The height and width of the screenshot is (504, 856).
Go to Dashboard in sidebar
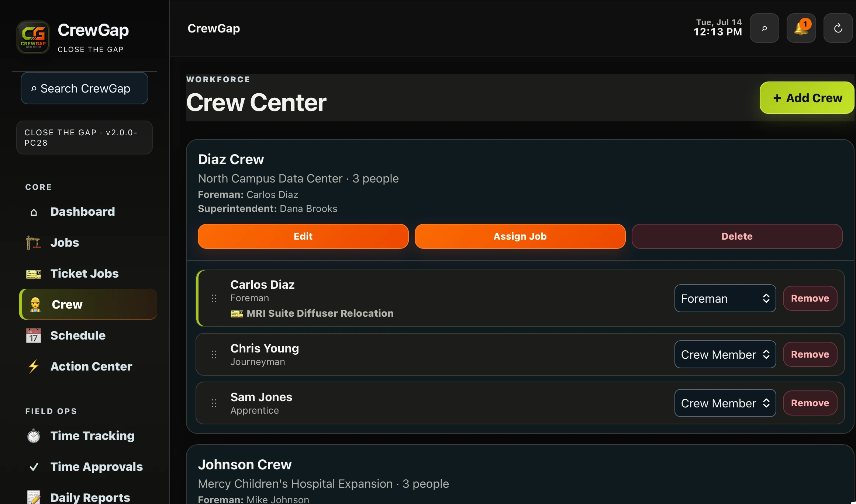(88, 212)
